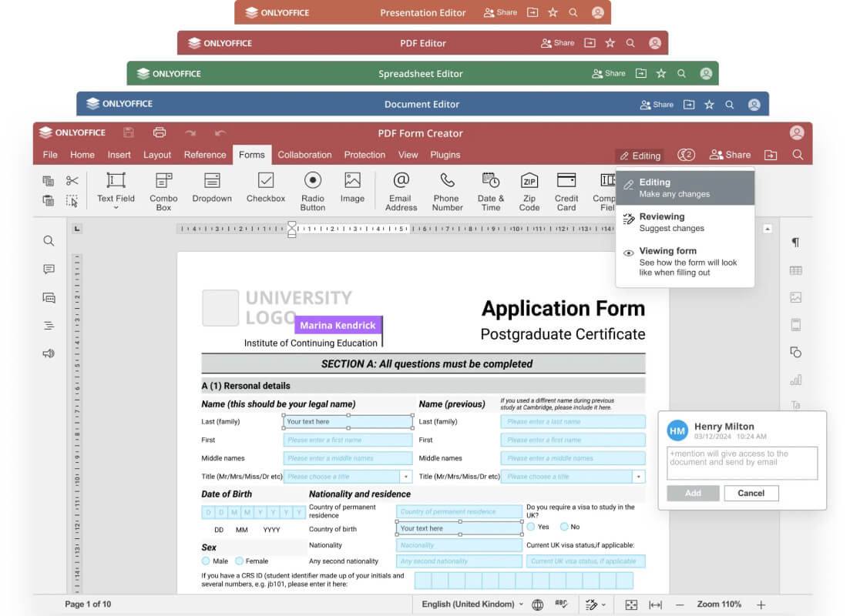Screen dimensions: 860x616
Task: Click the co-editing users count icon
Action: (686, 155)
